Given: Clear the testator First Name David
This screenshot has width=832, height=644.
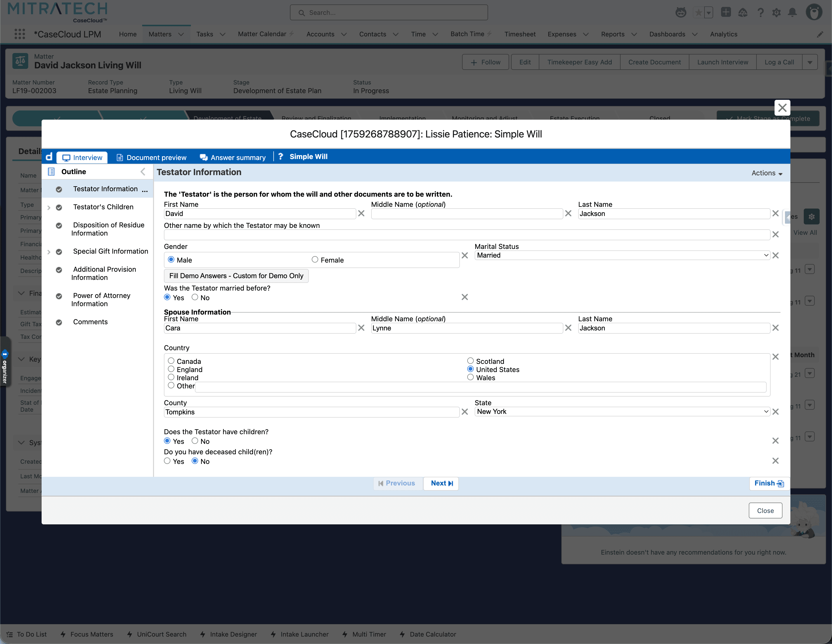Looking at the screenshot, I should pos(361,214).
